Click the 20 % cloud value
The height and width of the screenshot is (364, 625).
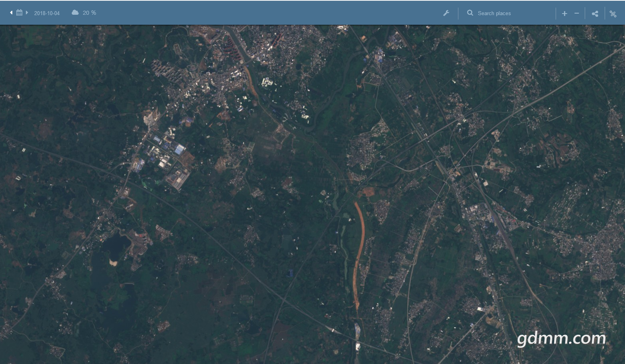click(x=89, y=13)
